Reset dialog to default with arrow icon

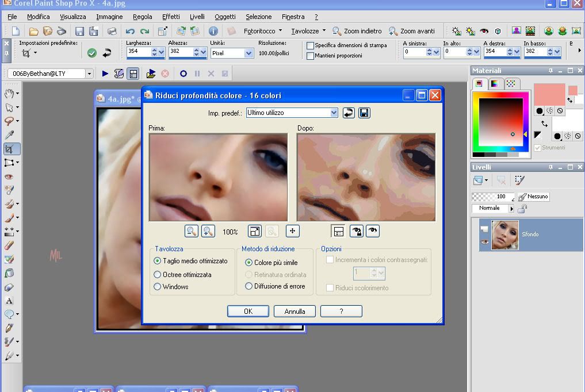[349, 113]
